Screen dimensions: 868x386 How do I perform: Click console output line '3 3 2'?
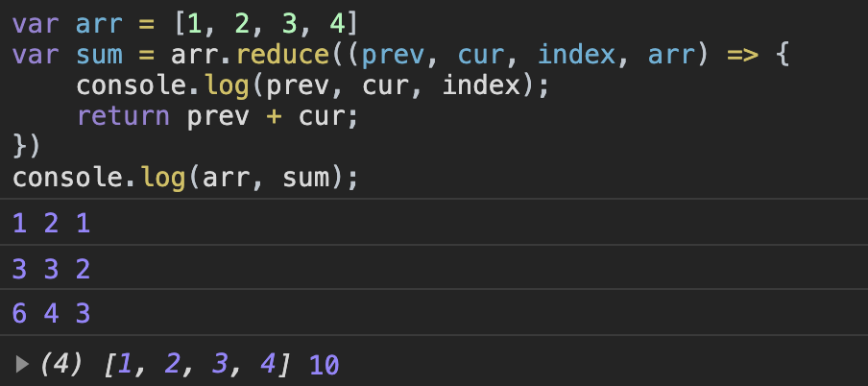51,270
